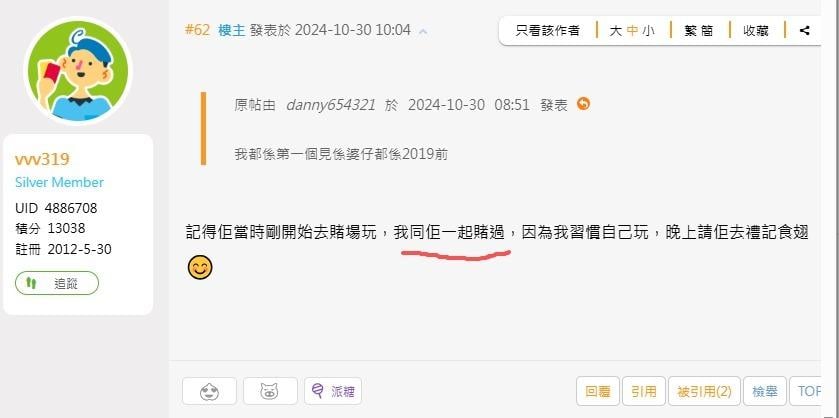Open 被引用(2) quoted-by list
The width and height of the screenshot is (839, 418).
(x=704, y=391)
